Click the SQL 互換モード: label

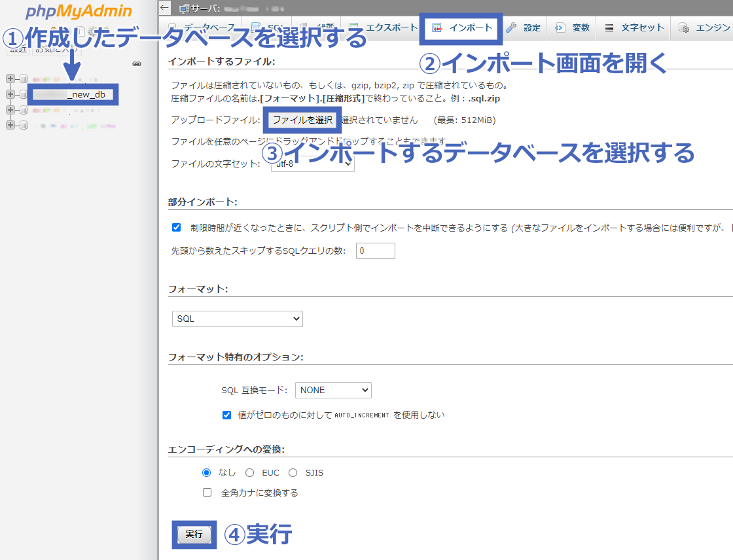click(255, 391)
